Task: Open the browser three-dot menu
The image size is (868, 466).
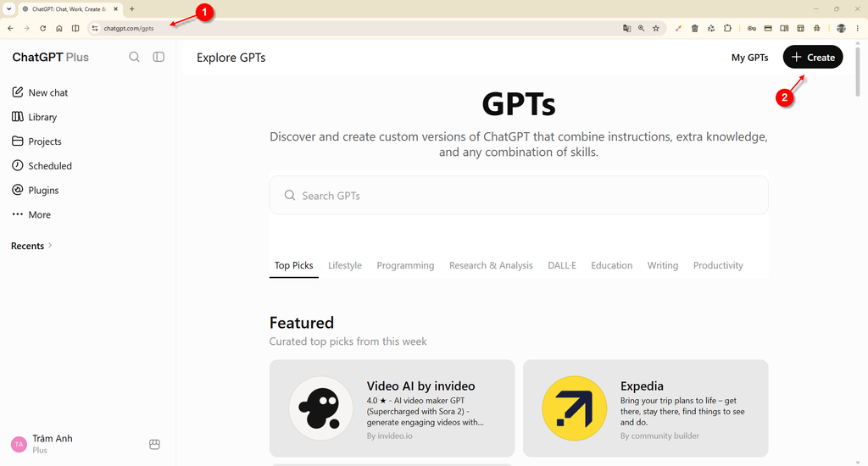Action: [x=858, y=28]
